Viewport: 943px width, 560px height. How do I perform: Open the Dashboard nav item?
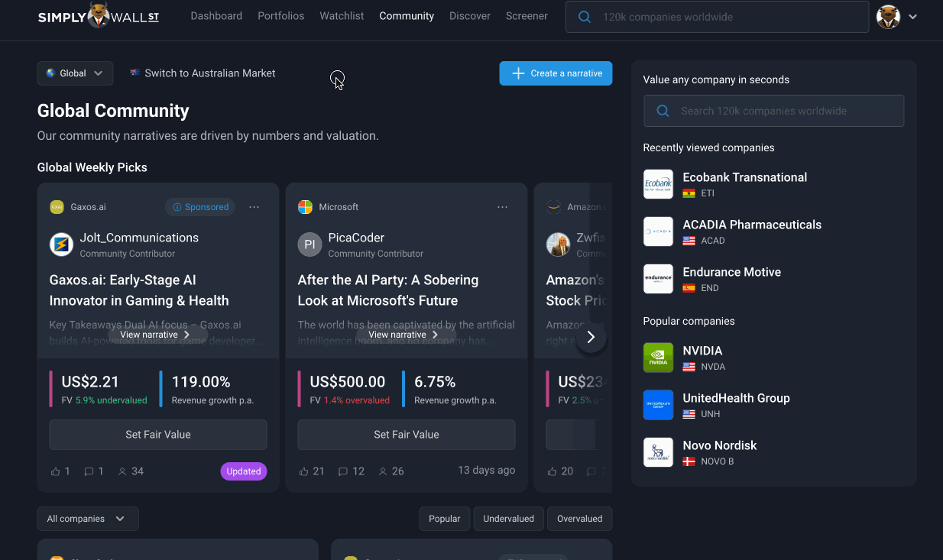pyautogui.click(x=216, y=16)
